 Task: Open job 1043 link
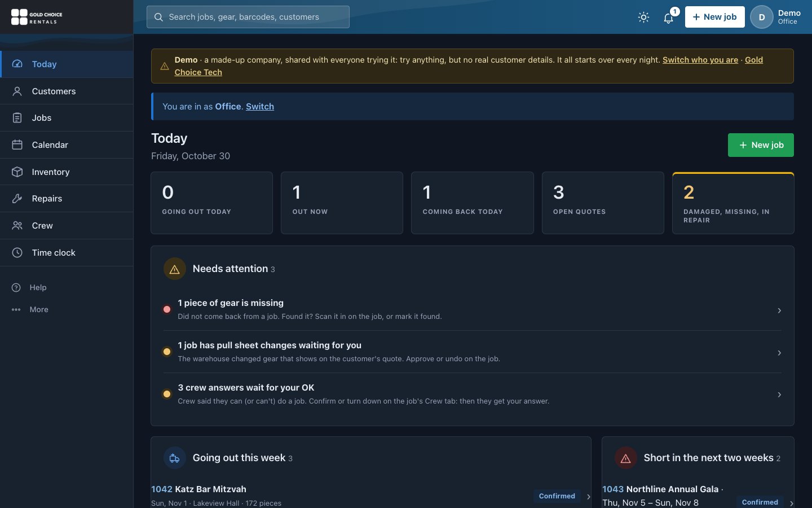613,489
